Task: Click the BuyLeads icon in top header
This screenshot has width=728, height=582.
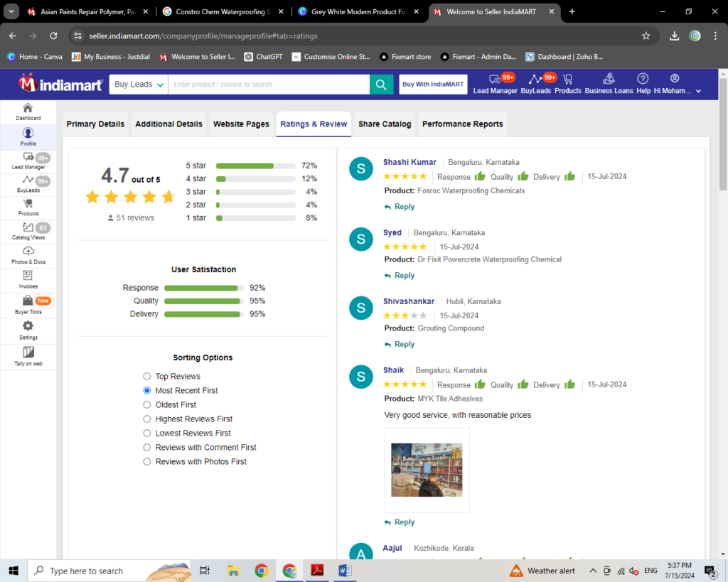Action: pyautogui.click(x=536, y=82)
